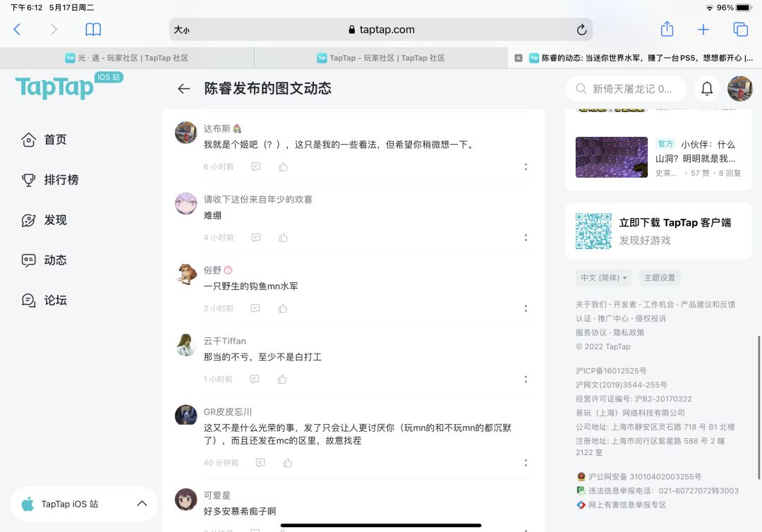This screenshot has height=532, width=762.
Task: Open more options on 俗野 comment
Action: pyautogui.click(x=526, y=308)
